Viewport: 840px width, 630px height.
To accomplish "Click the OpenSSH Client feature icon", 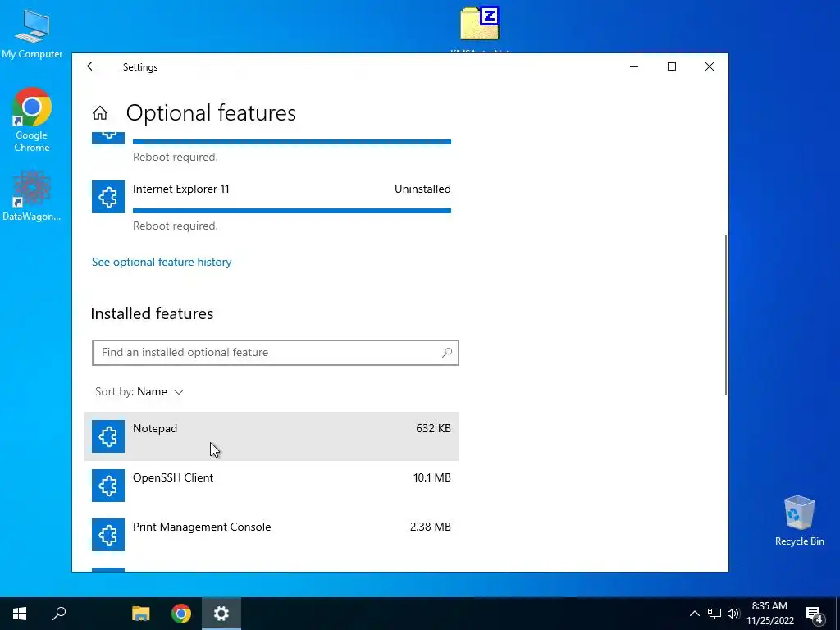I will tap(108, 486).
